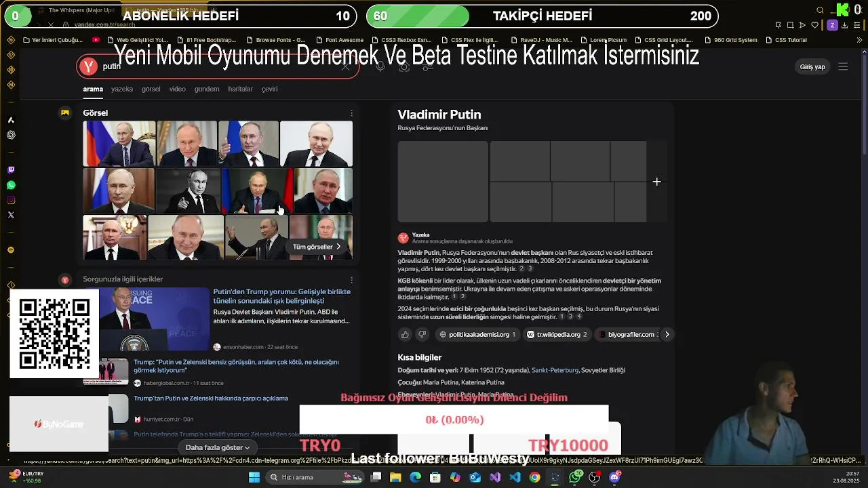The width and height of the screenshot is (868, 488).
Task: Open the browser downloads icon
Action: coord(846,25)
